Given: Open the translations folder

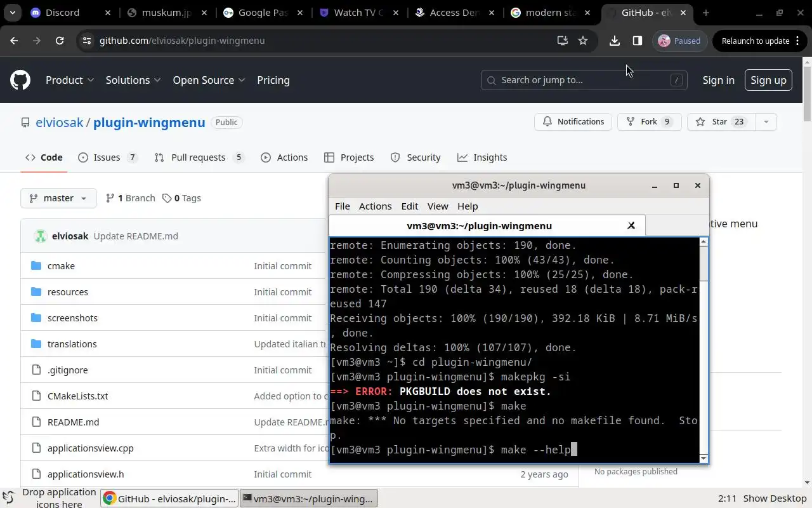Looking at the screenshot, I should click(x=72, y=344).
